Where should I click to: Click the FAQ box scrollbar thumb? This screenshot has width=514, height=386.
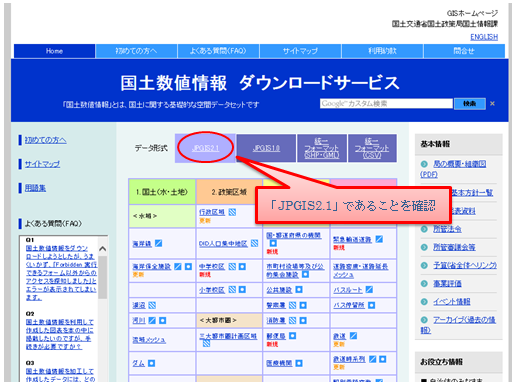[103, 277]
